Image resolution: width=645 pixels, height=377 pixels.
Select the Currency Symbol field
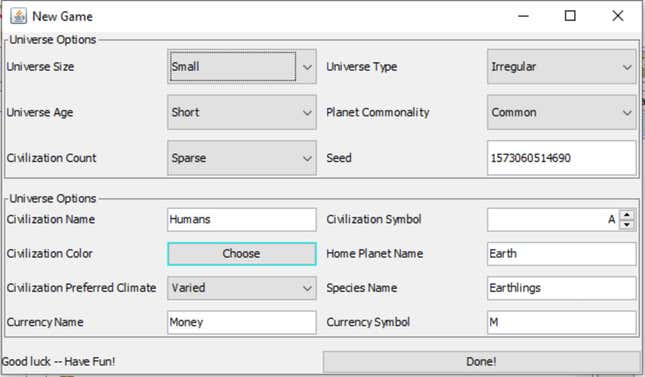561,322
